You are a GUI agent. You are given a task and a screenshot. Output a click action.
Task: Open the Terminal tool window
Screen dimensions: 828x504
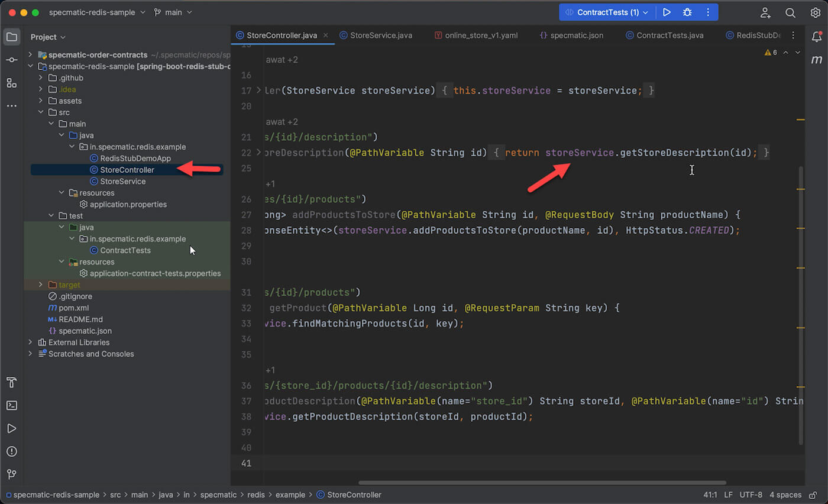pyautogui.click(x=12, y=405)
